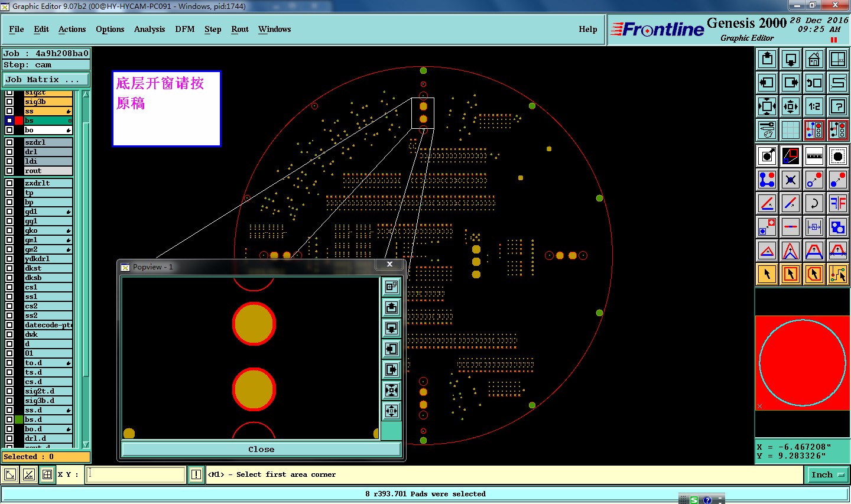This screenshot has width=851, height=504.
Task: Click Popview zoom out icon
Action: pyautogui.click(x=391, y=411)
